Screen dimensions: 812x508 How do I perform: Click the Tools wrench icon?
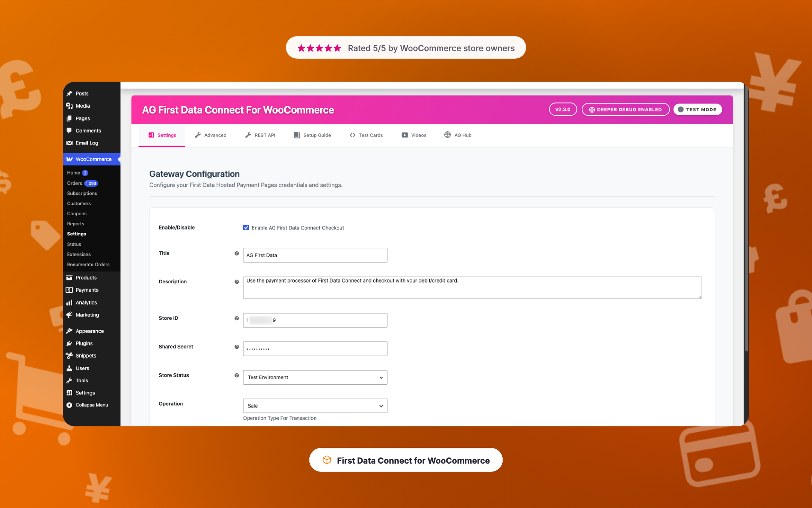69,380
